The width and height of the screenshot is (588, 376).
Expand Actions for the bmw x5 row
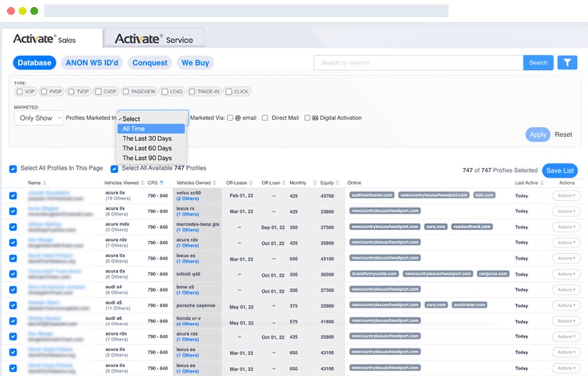tap(566, 290)
